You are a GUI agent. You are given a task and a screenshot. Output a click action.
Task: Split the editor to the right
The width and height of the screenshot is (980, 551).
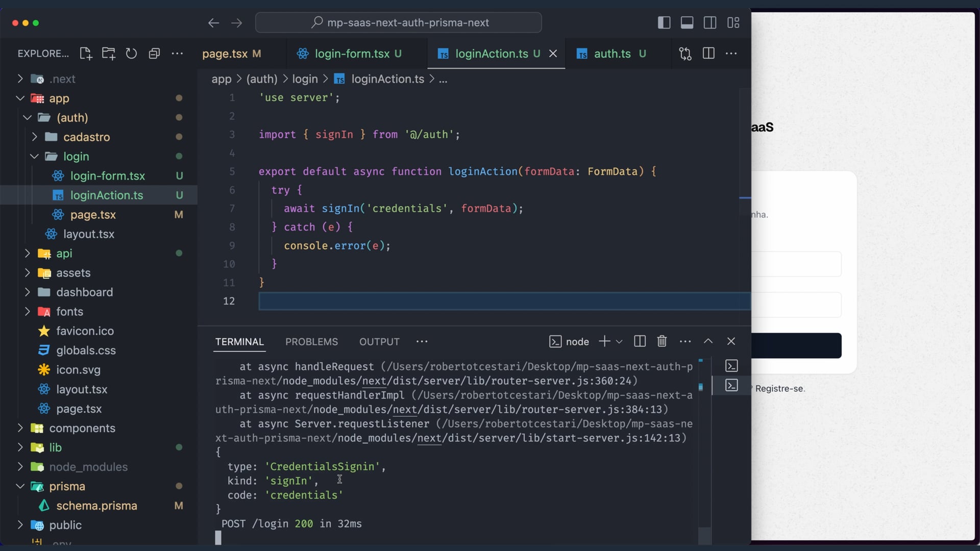pos(708,54)
